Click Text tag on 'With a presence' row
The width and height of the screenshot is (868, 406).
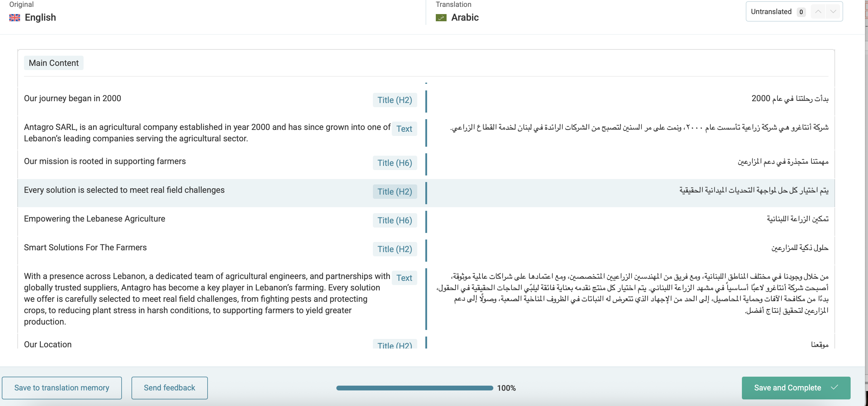click(404, 278)
